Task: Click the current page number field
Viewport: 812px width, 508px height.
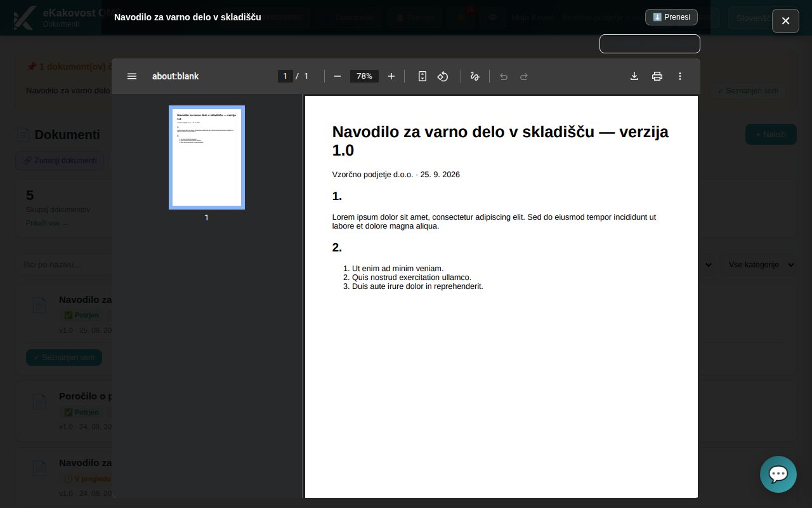Action: click(x=285, y=76)
